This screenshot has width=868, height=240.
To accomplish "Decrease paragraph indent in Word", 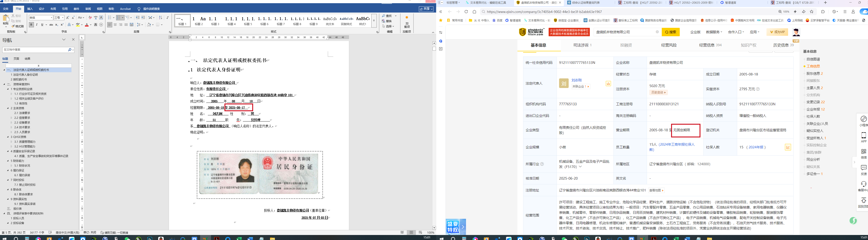I will click(x=137, y=18).
